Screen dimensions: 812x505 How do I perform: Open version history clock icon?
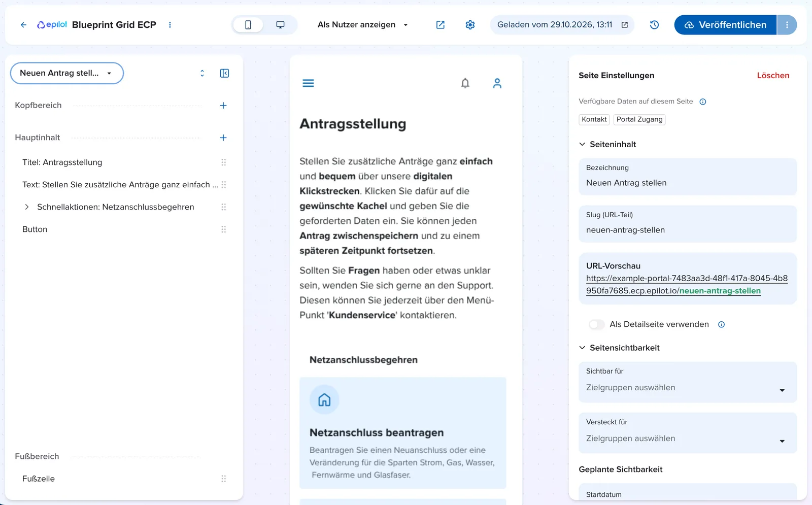(654, 25)
